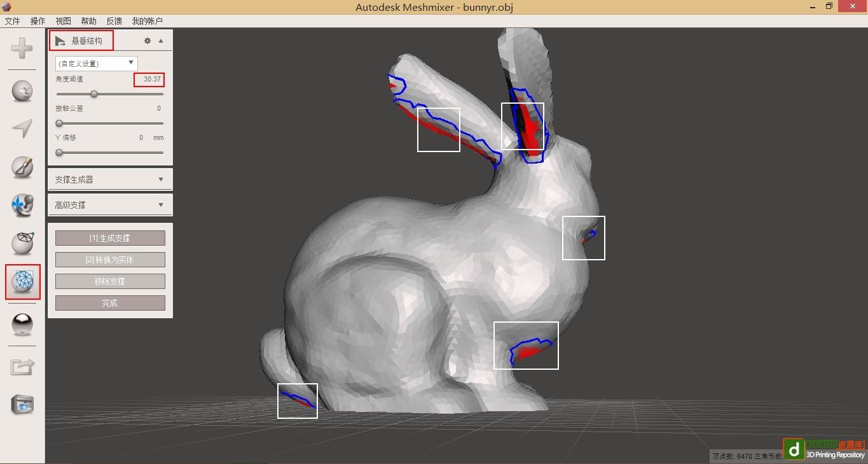Image resolution: width=868 pixels, height=464 pixels.
Task: Open the Overhangs gear settings icon
Action: (x=148, y=41)
